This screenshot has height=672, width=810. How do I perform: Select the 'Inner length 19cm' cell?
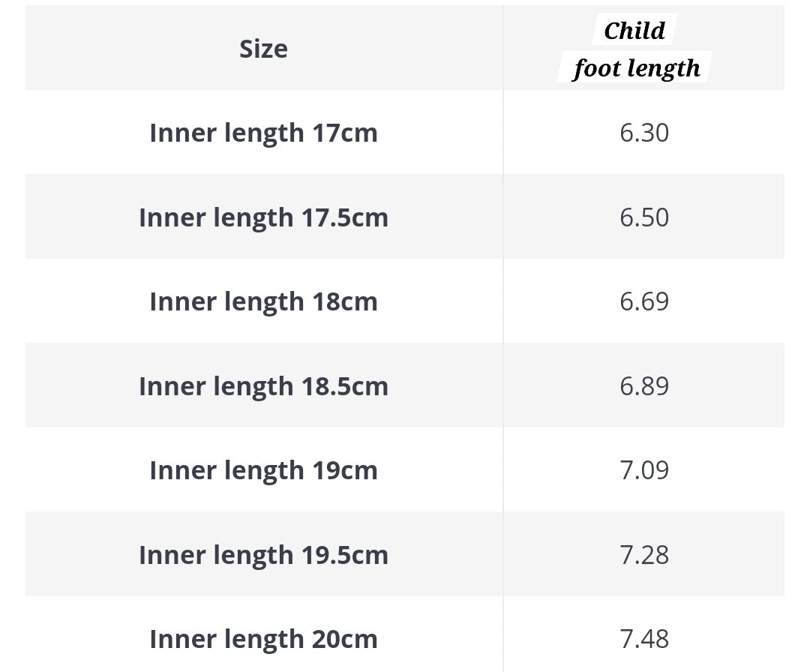coord(263,470)
